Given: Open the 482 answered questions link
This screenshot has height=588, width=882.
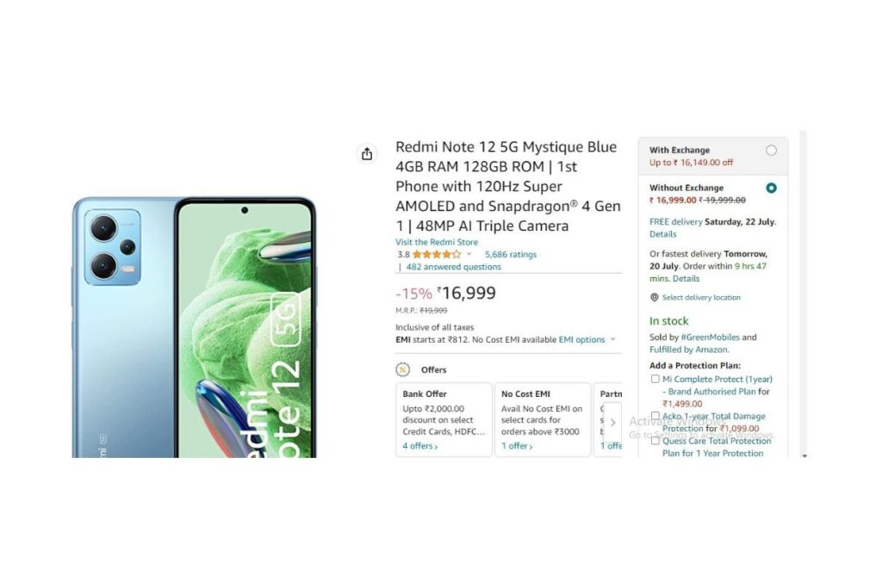Looking at the screenshot, I should 453,267.
